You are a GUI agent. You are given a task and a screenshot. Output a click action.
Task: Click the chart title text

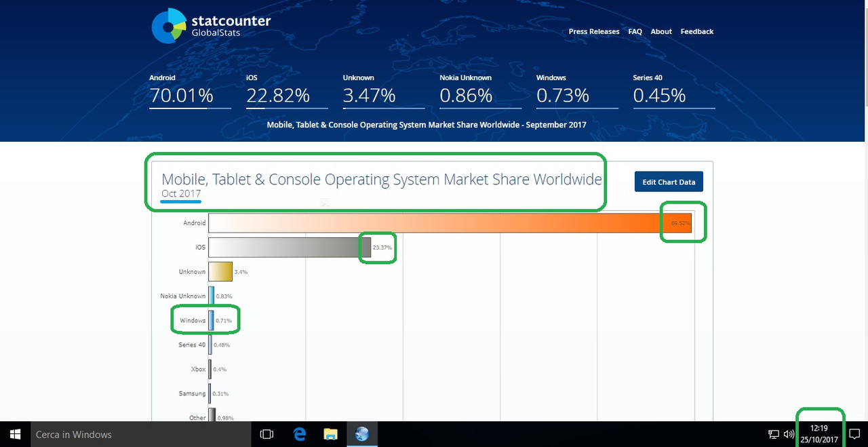pyautogui.click(x=381, y=180)
